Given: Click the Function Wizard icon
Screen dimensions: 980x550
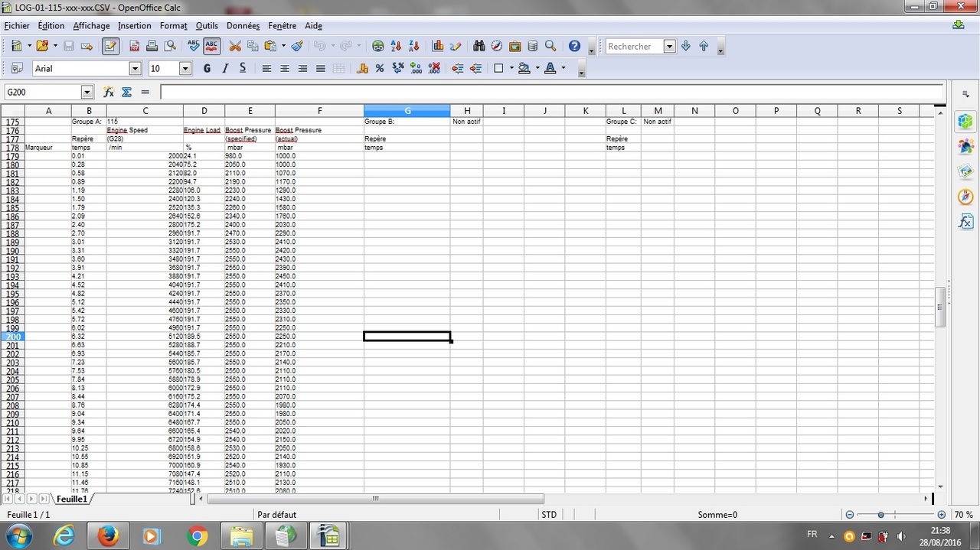Looking at the screenshot, I should pos(109,92).
